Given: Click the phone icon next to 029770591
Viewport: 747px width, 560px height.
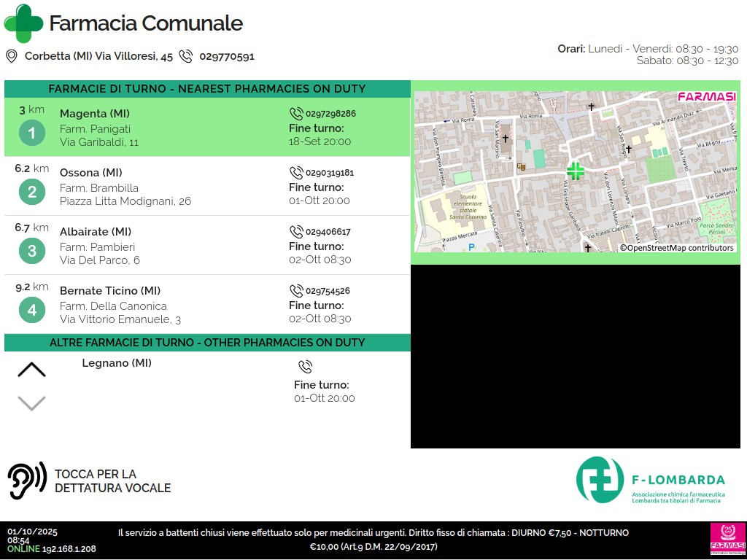Looking at the screenshot, I should [x=186, y=56].
